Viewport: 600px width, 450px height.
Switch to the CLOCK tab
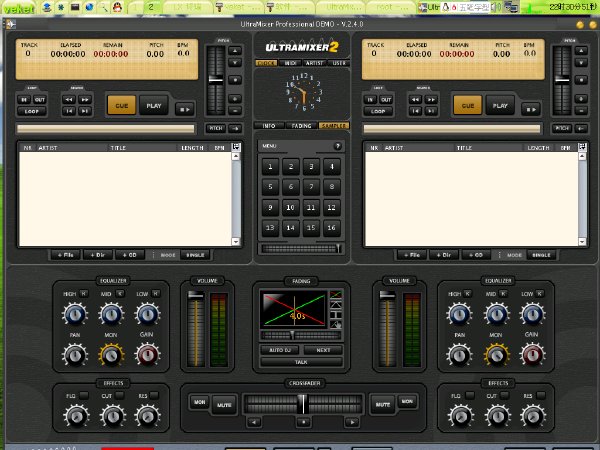266,63
